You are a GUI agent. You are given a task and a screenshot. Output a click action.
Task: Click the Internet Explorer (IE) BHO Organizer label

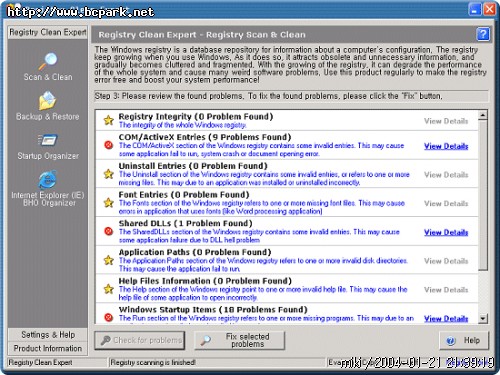tap(48, 199)
